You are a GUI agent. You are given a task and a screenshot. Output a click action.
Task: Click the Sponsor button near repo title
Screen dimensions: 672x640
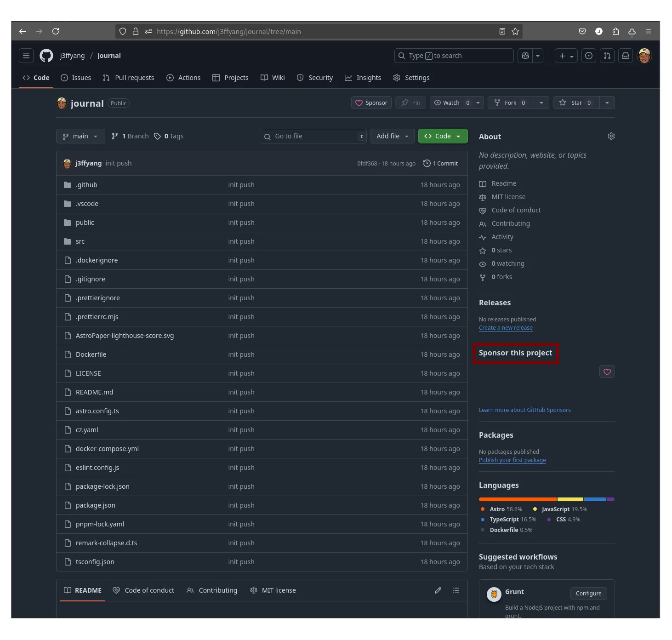tap(371, 103)
